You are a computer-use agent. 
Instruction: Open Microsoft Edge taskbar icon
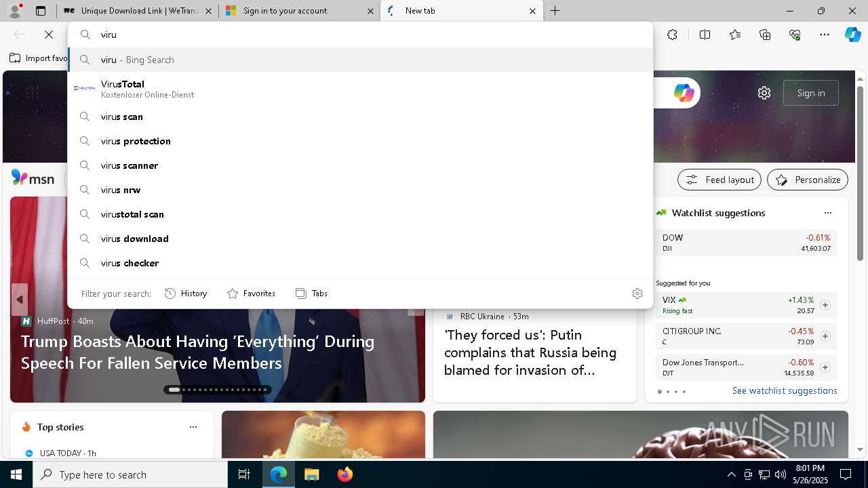pyautogui.click(x=279, y=474)
